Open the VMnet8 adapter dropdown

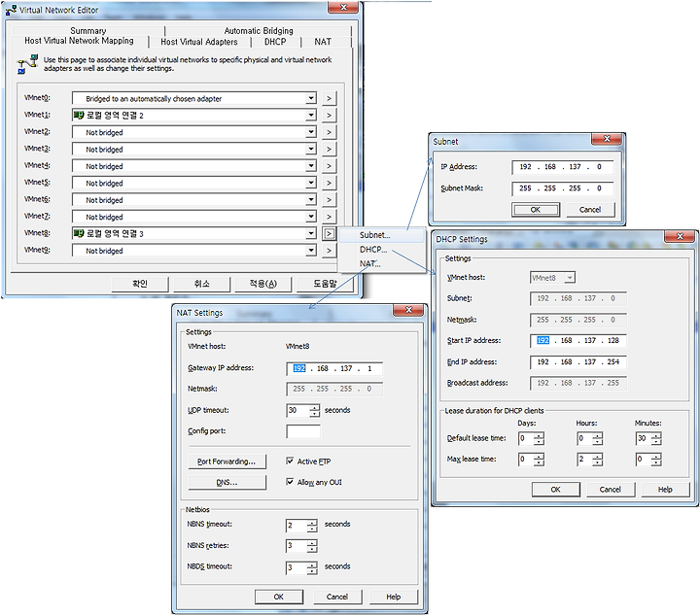coord(311,233)
